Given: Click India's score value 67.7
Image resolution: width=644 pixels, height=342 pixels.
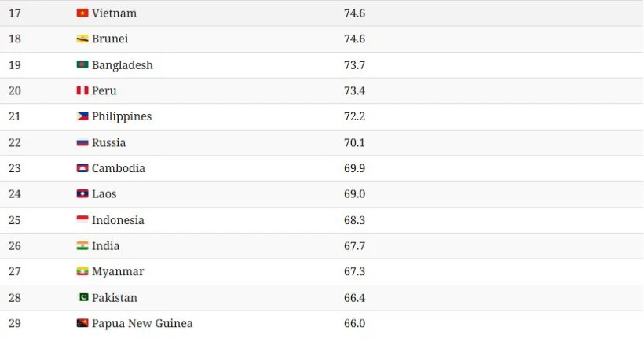Looking at the screenshot, I should 354,246.
